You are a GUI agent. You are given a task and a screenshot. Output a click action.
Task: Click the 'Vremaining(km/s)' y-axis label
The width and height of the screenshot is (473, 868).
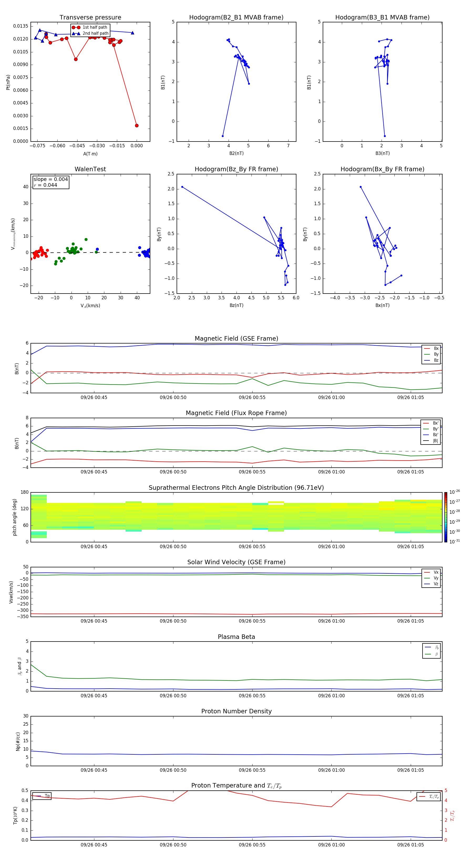tap(13, 234)
